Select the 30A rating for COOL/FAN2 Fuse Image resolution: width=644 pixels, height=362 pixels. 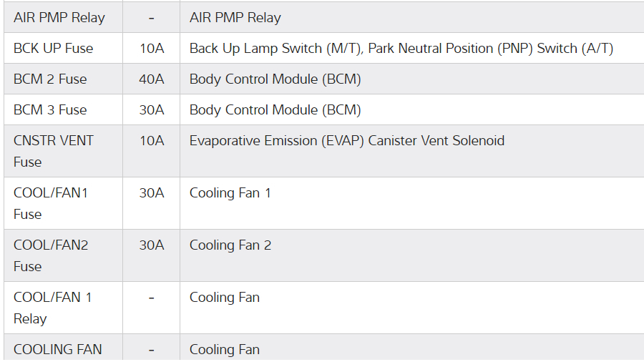click(151, 245)
